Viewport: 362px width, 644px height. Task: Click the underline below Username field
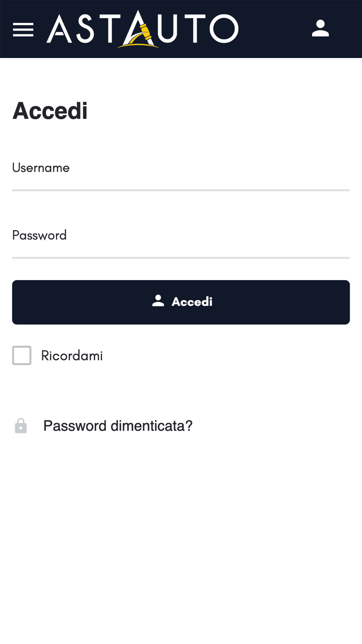pos(181,190)
